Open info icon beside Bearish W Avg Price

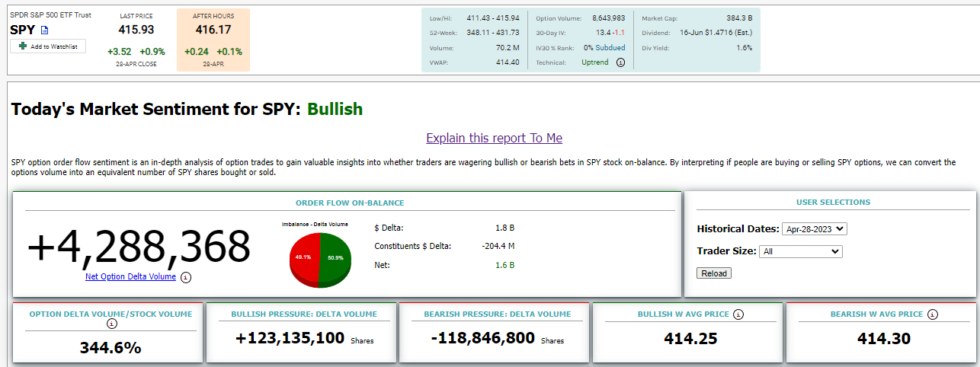click(x=933, y=314)
